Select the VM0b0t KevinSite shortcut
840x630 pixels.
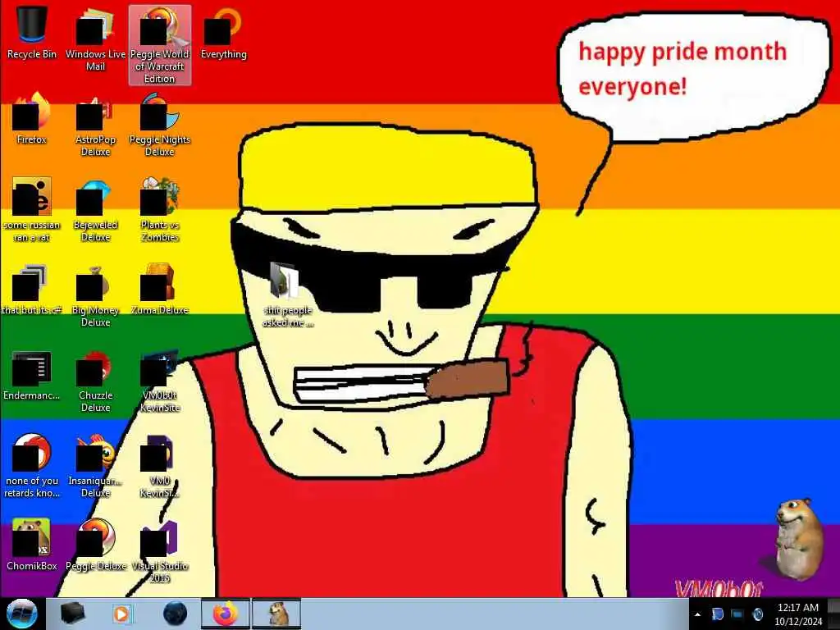coord(160,381)
